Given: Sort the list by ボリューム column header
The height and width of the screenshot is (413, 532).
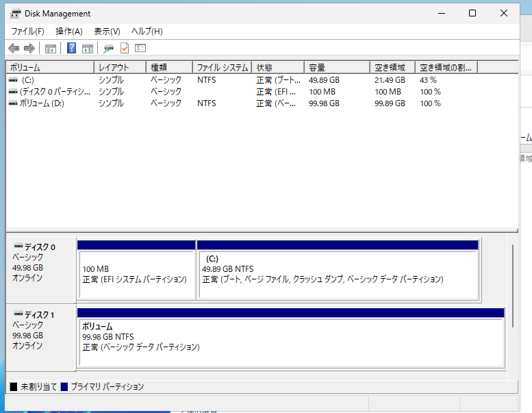Looking at the screenshot, I should coord(49,67).
